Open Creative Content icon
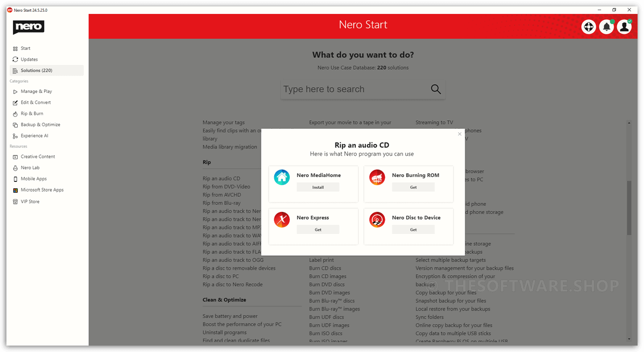Viewport: 644px width, 352px height. pyautogui.click(x=16, y=157)
